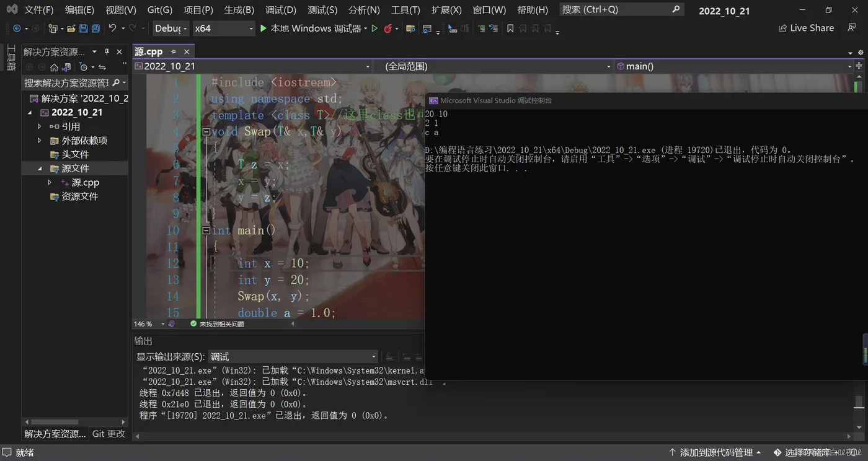The image size is (868, 461).
Task: Click the Live Share button
Action: [x=806, y=28]
